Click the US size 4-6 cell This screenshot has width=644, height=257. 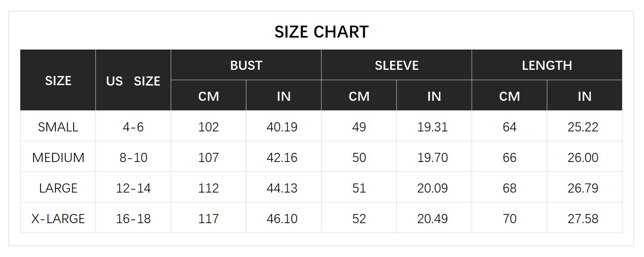[133, 127]
